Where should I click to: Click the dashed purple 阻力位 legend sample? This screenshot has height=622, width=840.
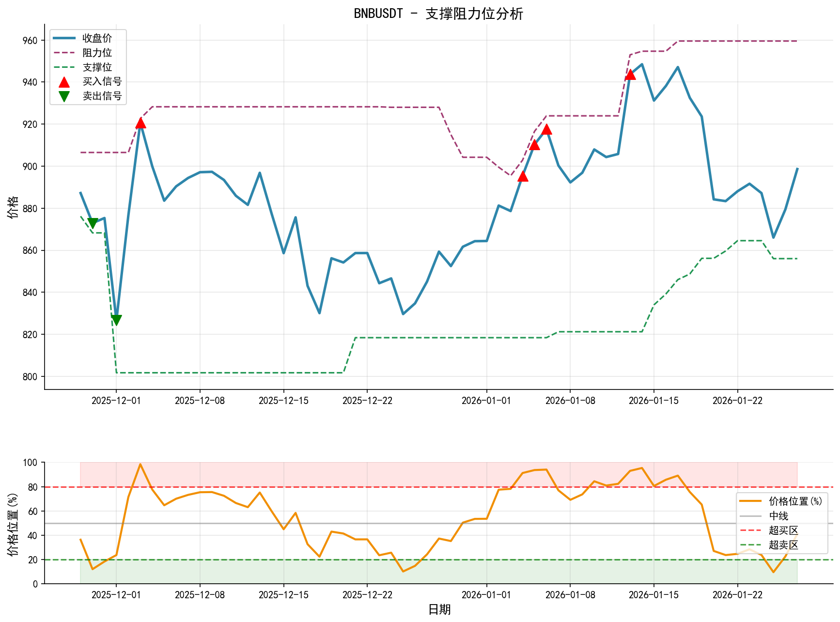point(64,53)
